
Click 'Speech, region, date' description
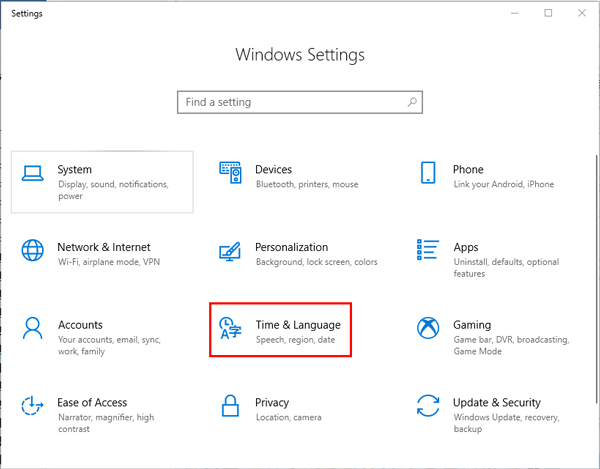tap(295, 340)
